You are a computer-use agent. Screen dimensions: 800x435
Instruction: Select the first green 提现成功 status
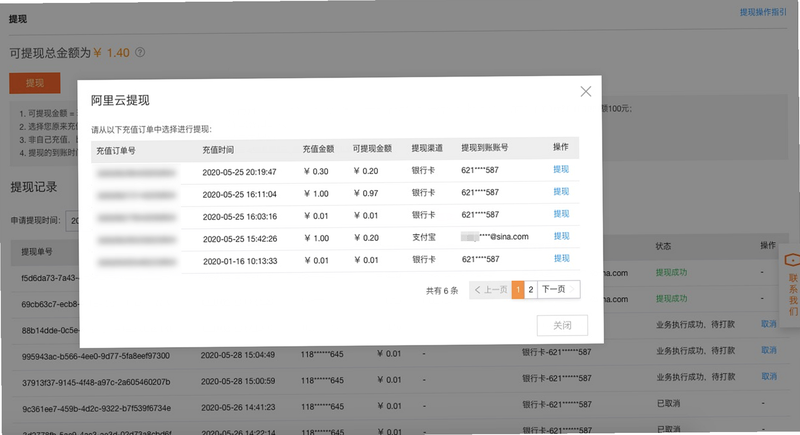pyautogui.click(x=671, y=272)
